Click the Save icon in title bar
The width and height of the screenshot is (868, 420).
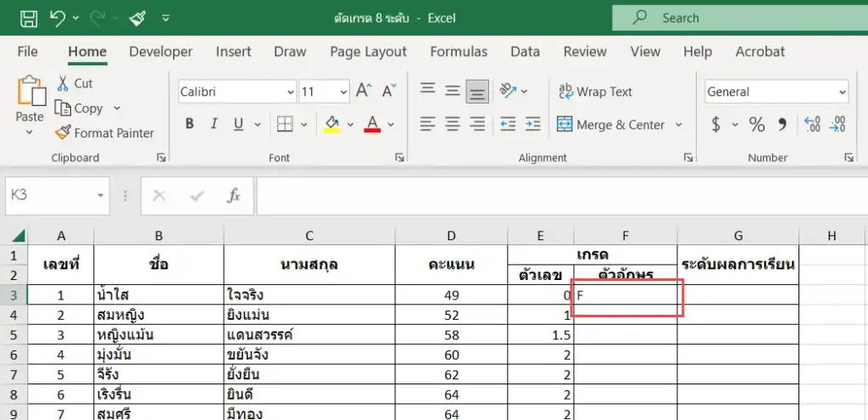29,19
